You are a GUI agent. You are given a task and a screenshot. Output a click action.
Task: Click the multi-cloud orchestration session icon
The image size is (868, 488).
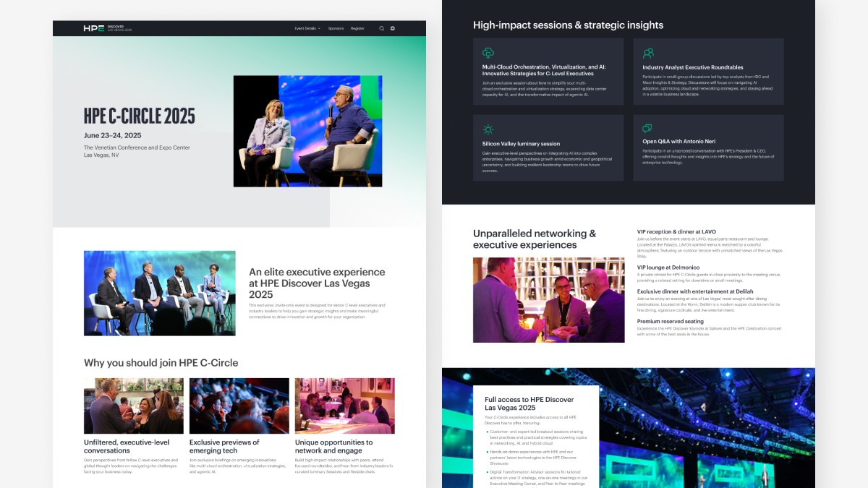488,53
